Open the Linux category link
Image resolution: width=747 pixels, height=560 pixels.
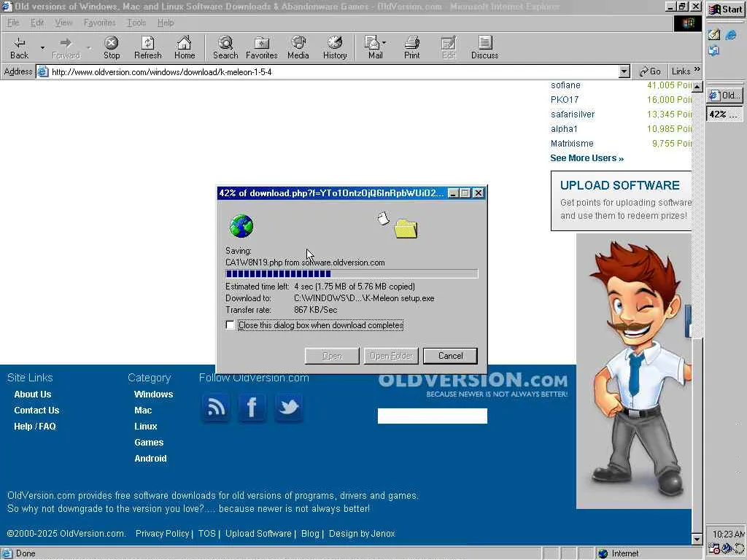(145, 426)
